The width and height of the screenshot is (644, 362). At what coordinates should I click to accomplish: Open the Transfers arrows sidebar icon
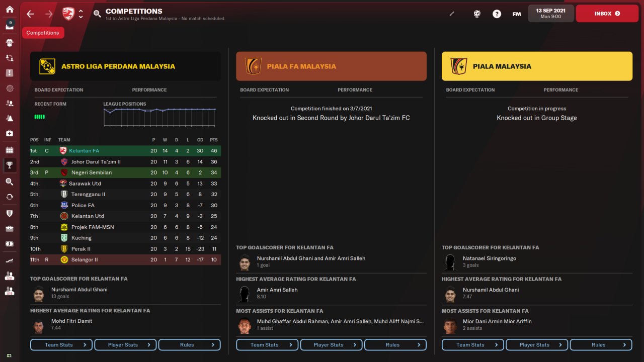[x=10, y=197]
